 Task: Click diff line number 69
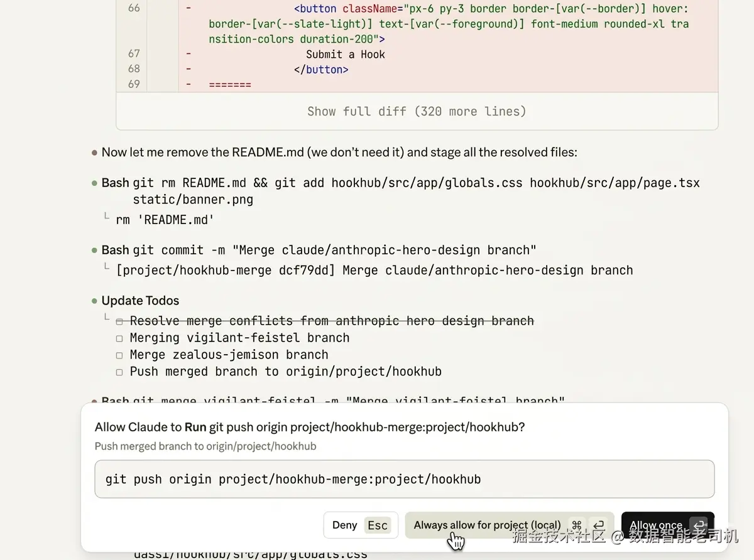coord(134,83)
